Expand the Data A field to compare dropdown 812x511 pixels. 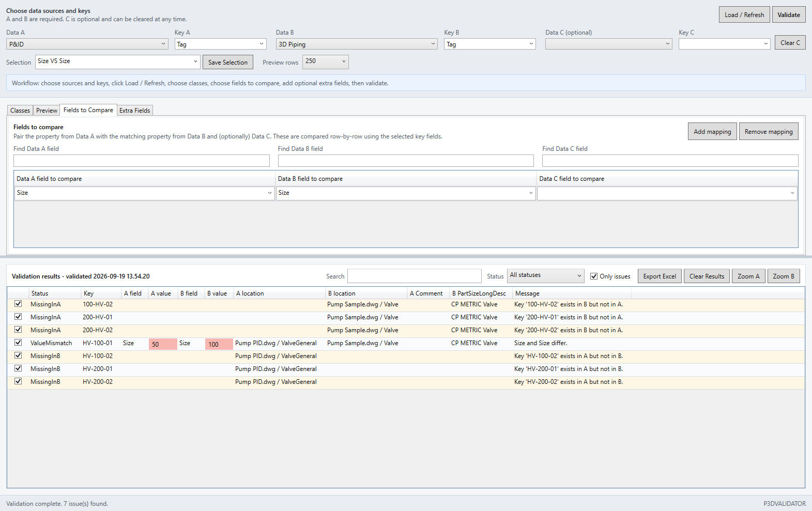144,193
